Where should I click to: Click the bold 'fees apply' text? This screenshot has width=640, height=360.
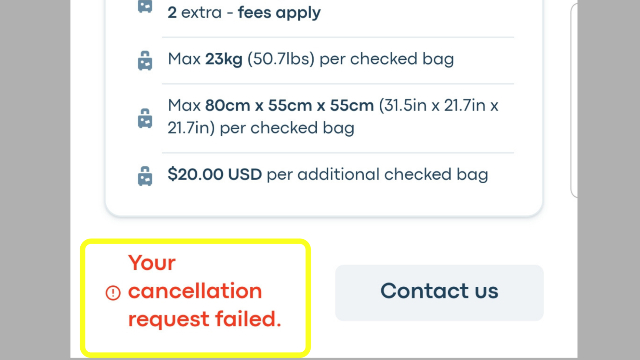[279, 12]
